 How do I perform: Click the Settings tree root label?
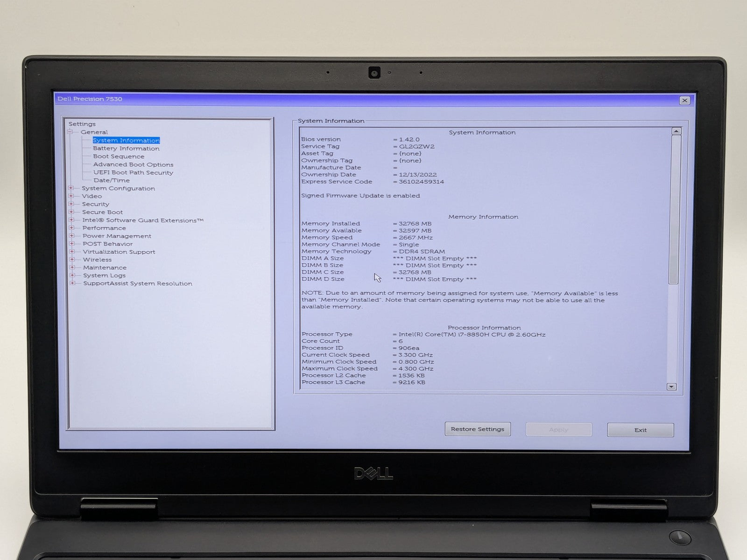coord(82,124)
